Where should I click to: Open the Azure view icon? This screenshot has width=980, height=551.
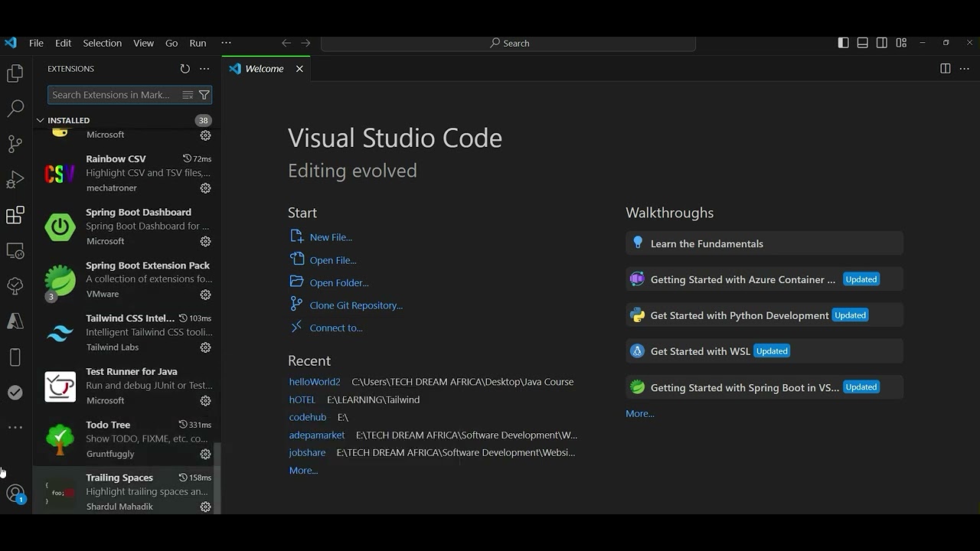coord(15,321)
